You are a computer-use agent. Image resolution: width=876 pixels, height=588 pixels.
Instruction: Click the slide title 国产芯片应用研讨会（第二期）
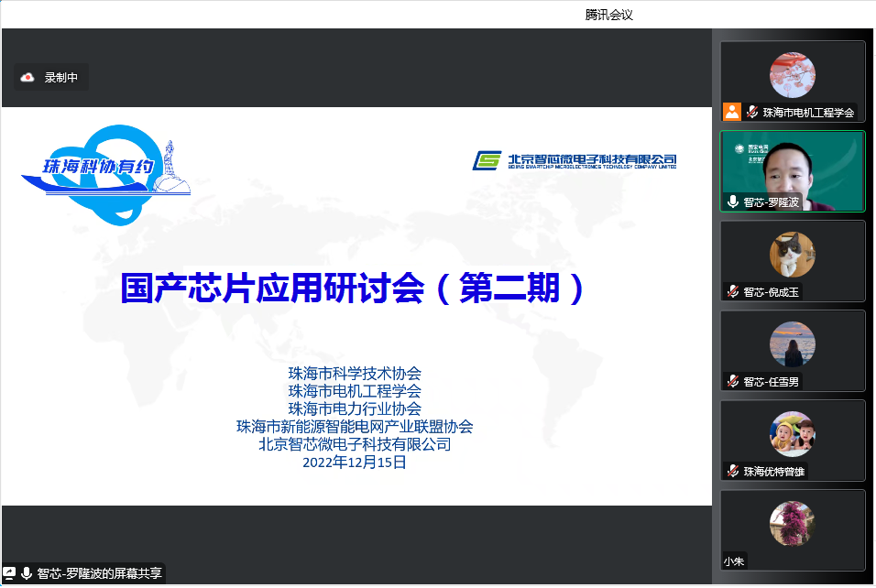pos(354,289)
